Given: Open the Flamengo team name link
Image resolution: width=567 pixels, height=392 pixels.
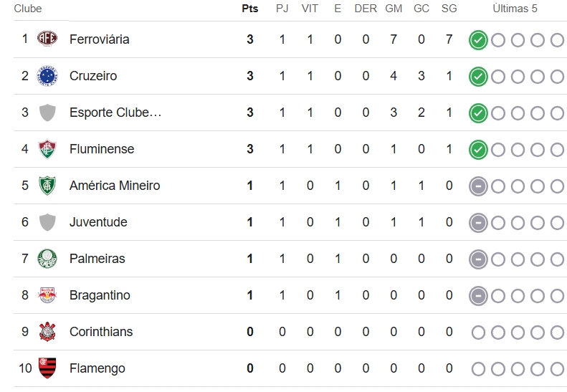Looking at the screenshot, I should [97, 368].
